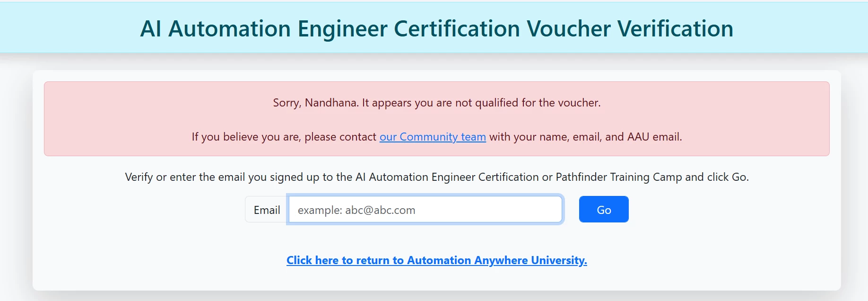Click 'Automation Anywhere University' in the bottom link
Screen dimensions: 868x301
point(497,260)
